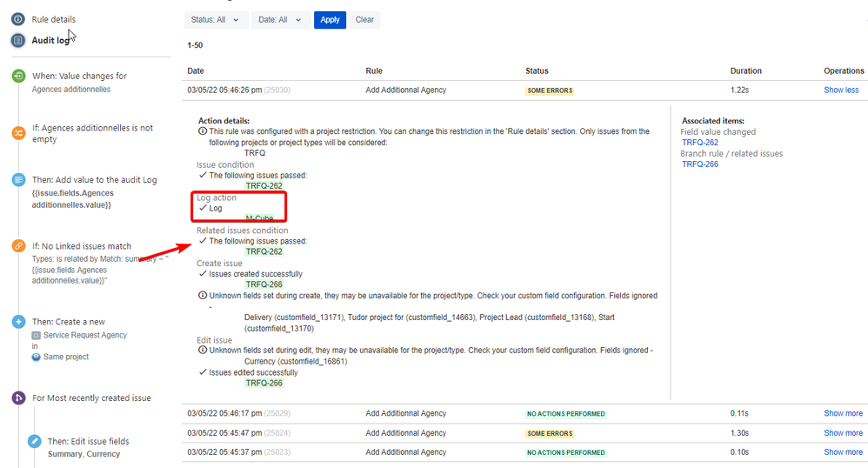Click the blue plus Create a new icon
The width and height of the screenshot is (868, 468).
pos(19,322)
